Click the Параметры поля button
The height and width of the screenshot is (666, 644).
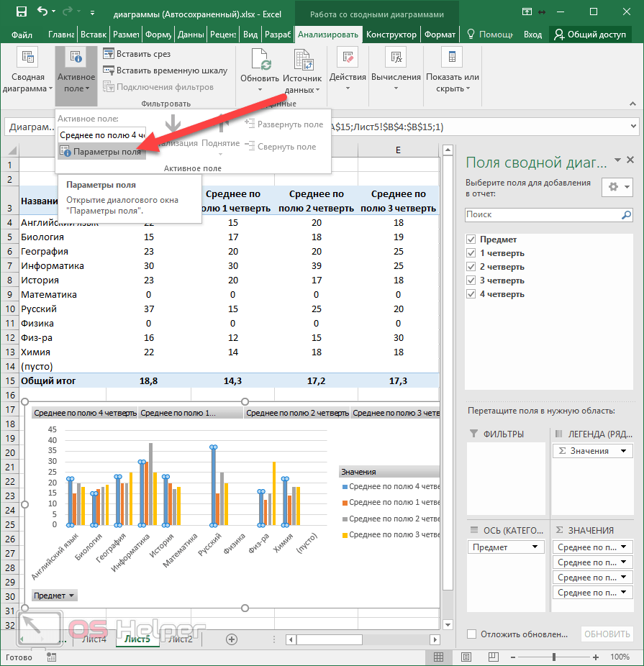coord(101,152)
